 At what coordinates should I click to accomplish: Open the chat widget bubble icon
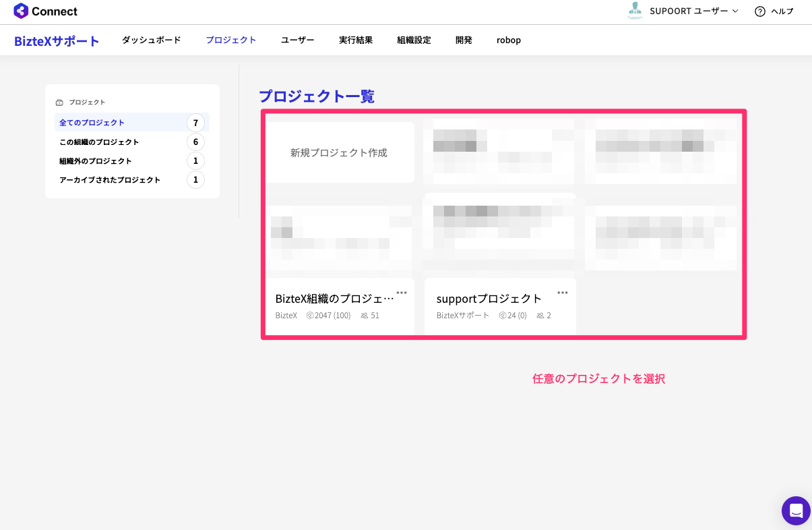[796, 510]
